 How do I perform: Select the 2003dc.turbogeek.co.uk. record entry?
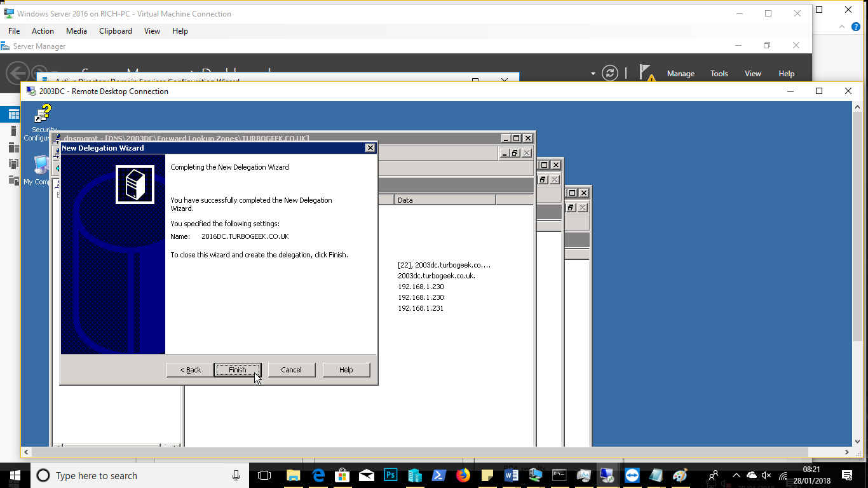click(437, 276)
